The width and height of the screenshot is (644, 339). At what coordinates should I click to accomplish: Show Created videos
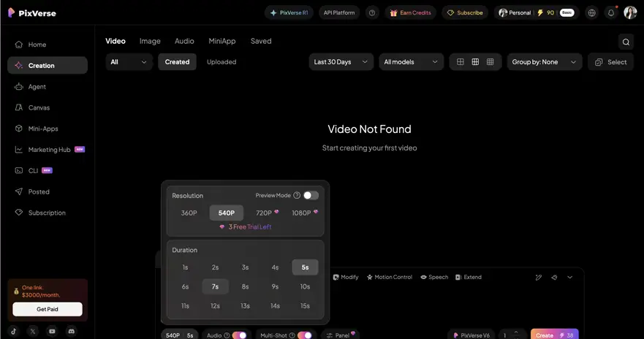[x=177, y=62]
